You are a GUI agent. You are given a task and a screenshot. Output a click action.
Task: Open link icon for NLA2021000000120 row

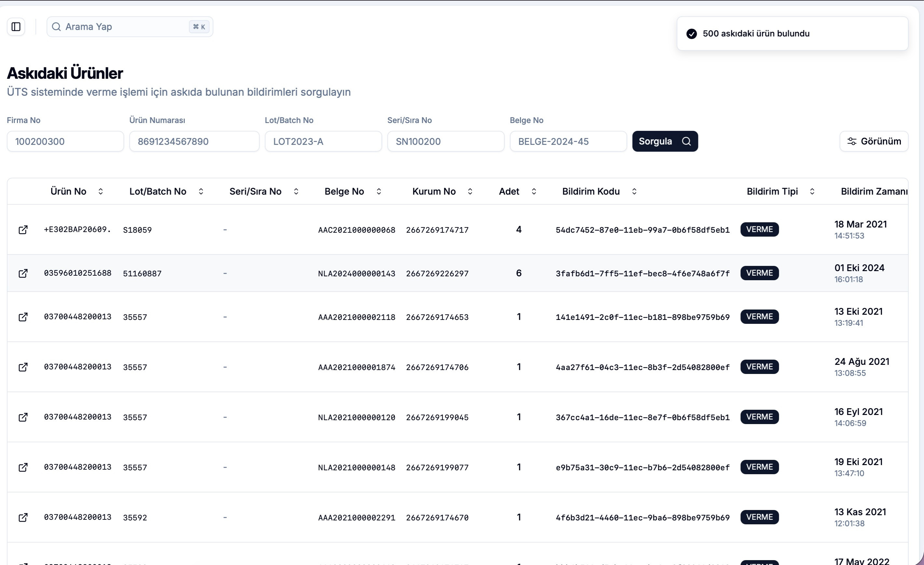click(23, 417)
